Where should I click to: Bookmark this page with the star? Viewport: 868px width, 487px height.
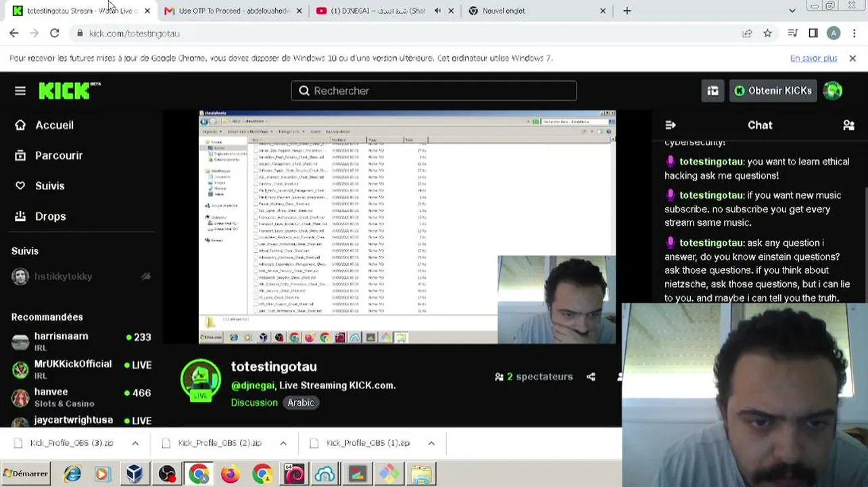coord(767,33)
